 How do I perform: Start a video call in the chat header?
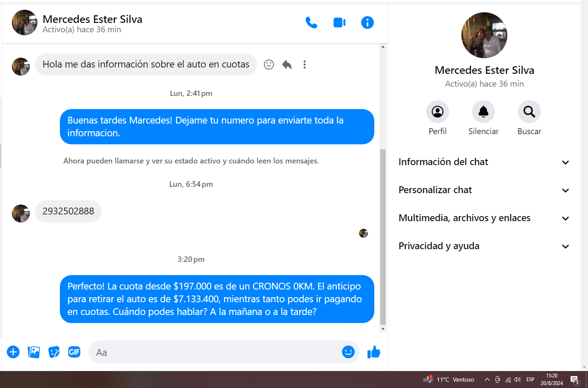click(339, 22)
